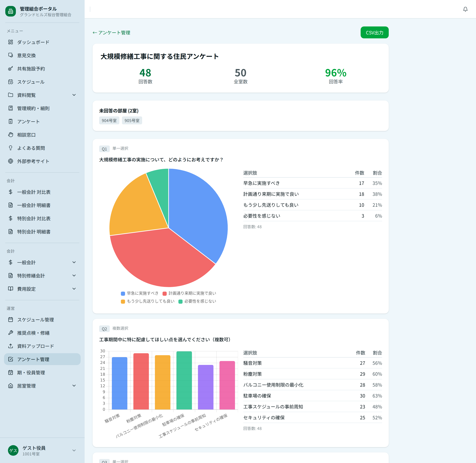Screen dimensions: 476x463
Task: Open the アンケート管理 menu item
Action: [x=33, y=359]
